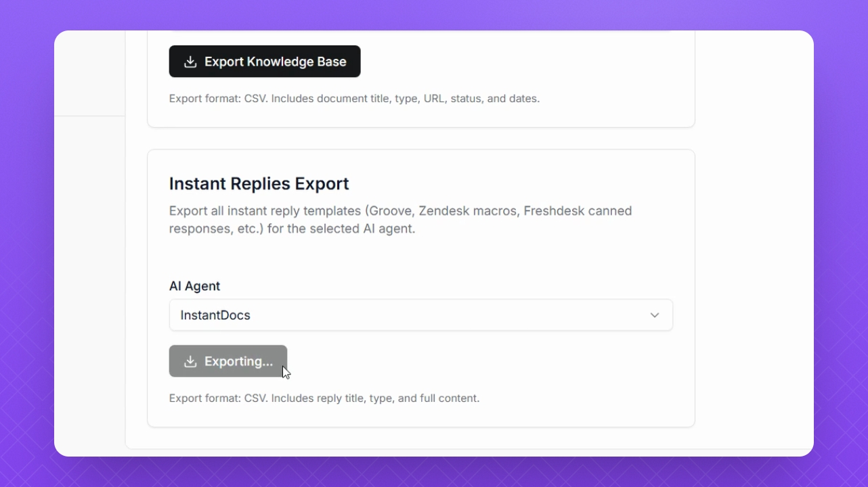Click the note about reply title and full content
This screenshot has width=868, height=487.
[x=324, y=398]
